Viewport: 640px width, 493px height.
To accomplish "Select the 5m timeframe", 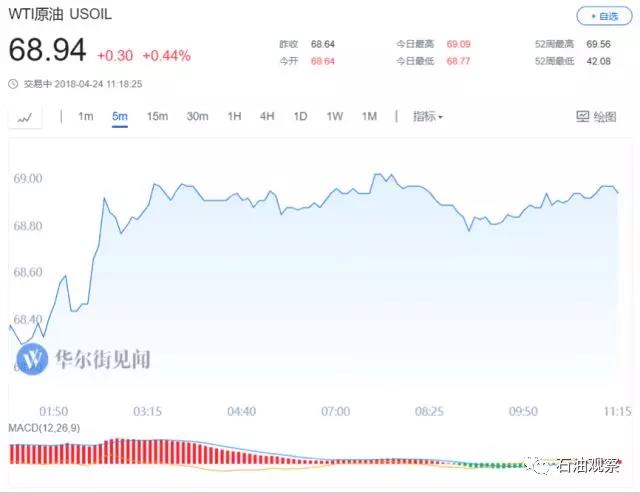I will (120, 117).
